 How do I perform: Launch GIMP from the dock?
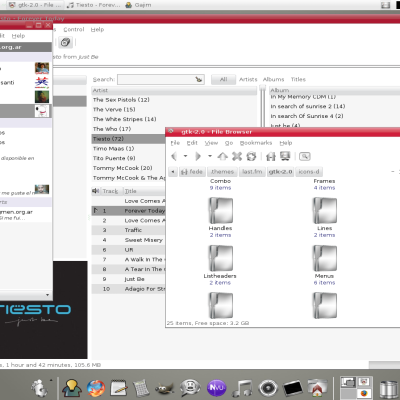[165, 388]
